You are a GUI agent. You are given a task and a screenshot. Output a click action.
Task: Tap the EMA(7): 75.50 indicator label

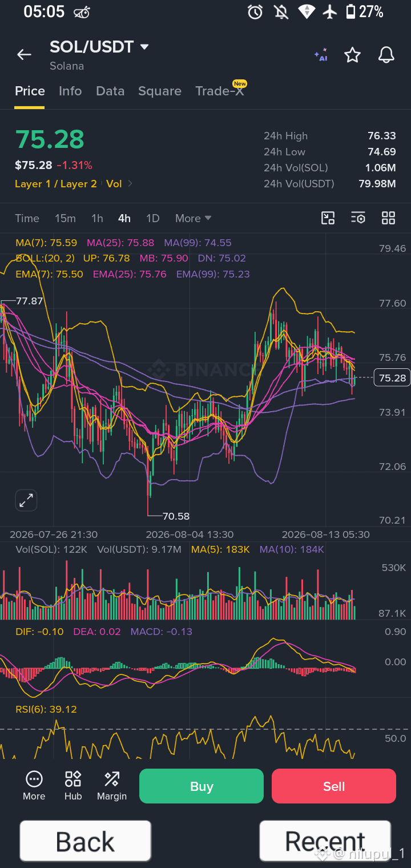(x=49, y=274)
